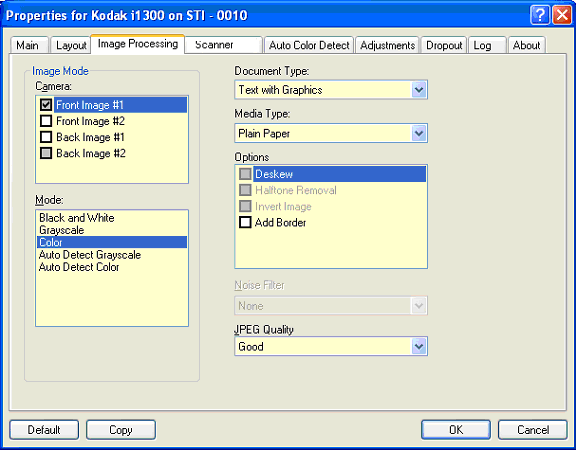Enable the Add Border checkbox
Viewport: 576px width, 450px height.
click(x=245, y=222)
